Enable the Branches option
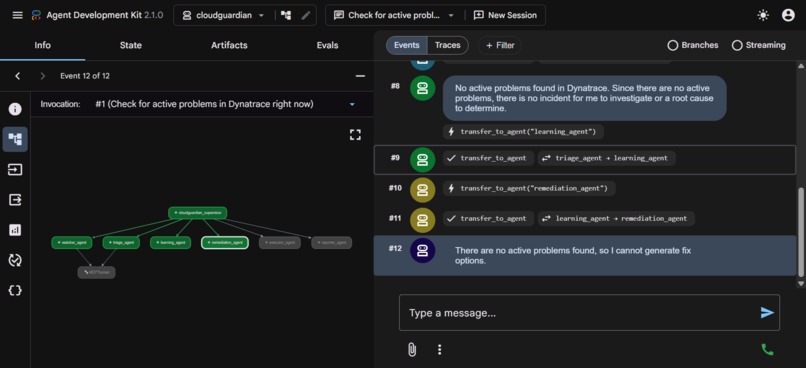This screenshot has width=806, height=368. (692, 45)
